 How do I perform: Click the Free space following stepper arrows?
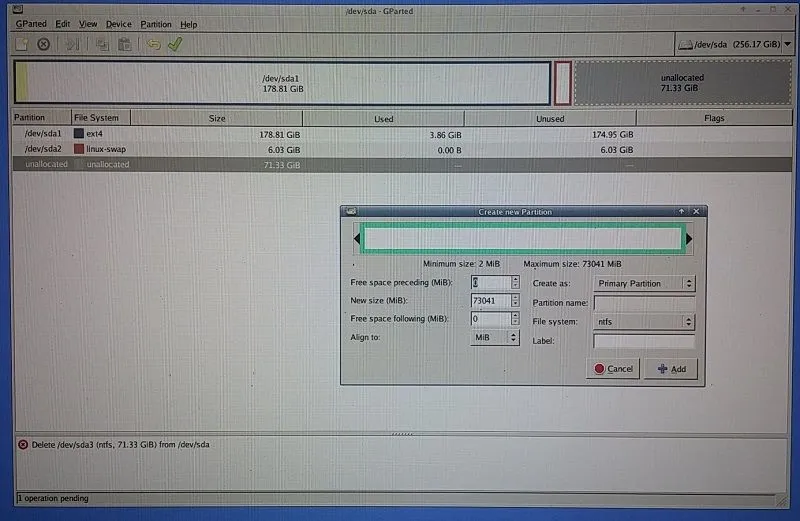tap(515, 319)
